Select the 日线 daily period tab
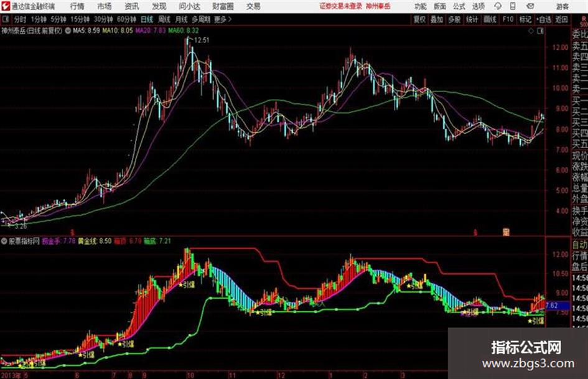 coord(147,19)
